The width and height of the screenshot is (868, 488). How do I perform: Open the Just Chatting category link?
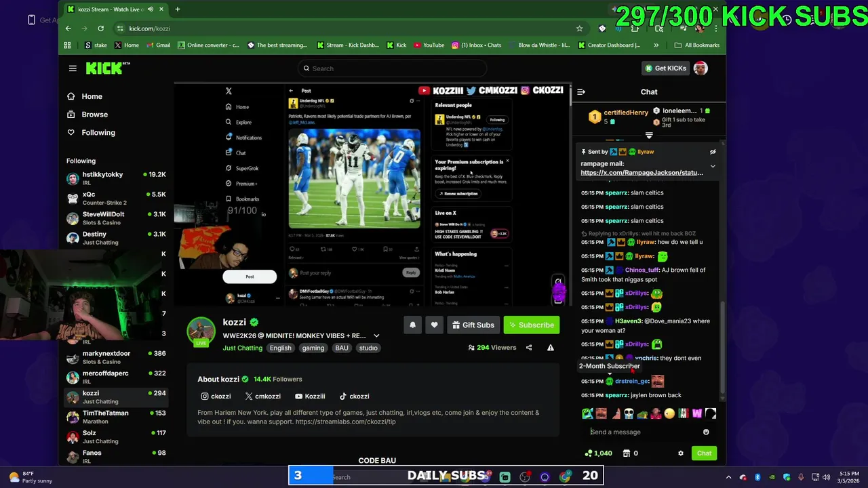pyautogui.click(x=242, y=348)
